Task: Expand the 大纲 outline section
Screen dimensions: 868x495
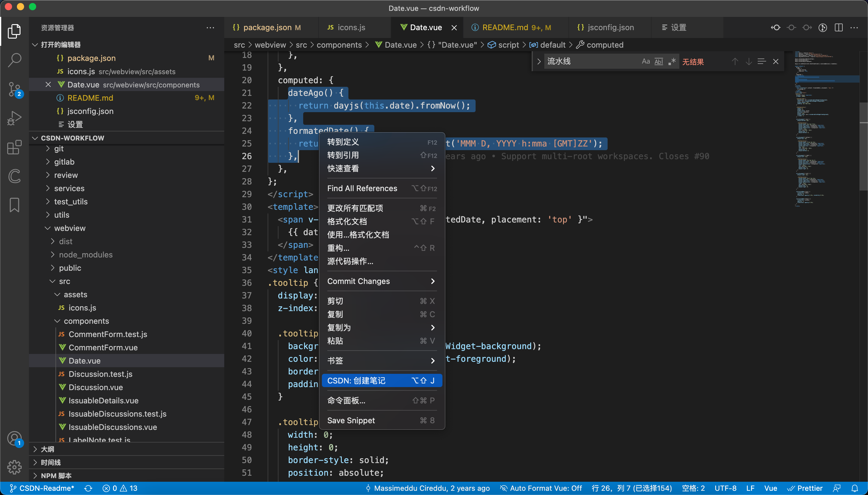Action: click(47, 449)
